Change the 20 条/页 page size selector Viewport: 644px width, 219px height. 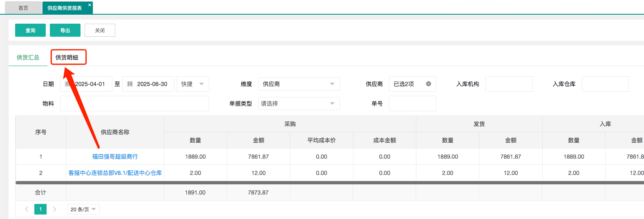[x=83, y=209]
